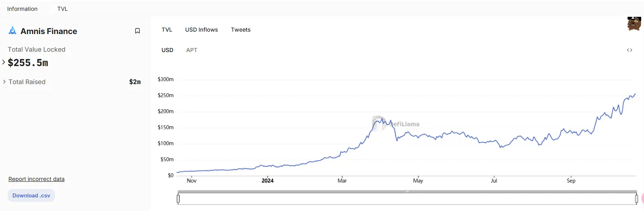Open the embed chart code icon
This screenshot has height=211, width=644.
click(x=630, y=50)
